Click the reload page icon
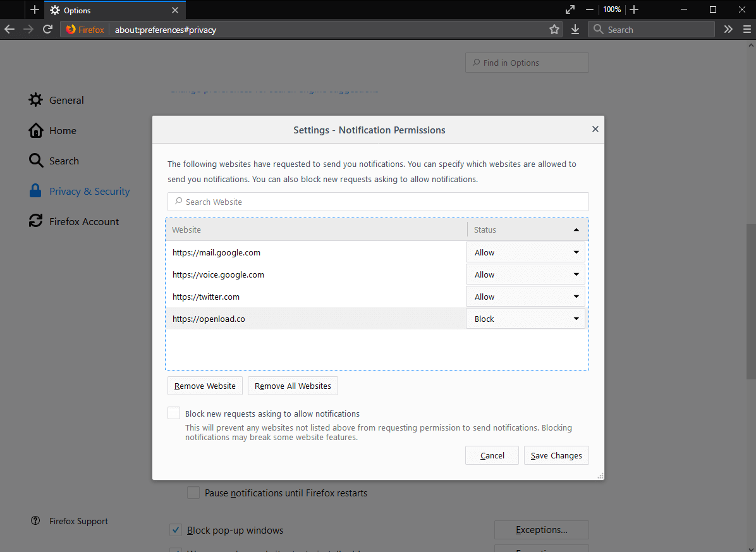 (47, 30)
